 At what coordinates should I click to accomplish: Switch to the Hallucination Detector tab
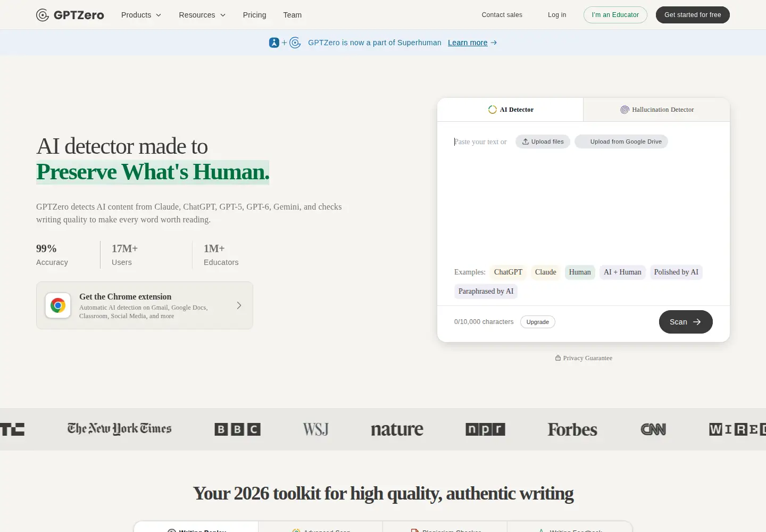click(657, 110)
